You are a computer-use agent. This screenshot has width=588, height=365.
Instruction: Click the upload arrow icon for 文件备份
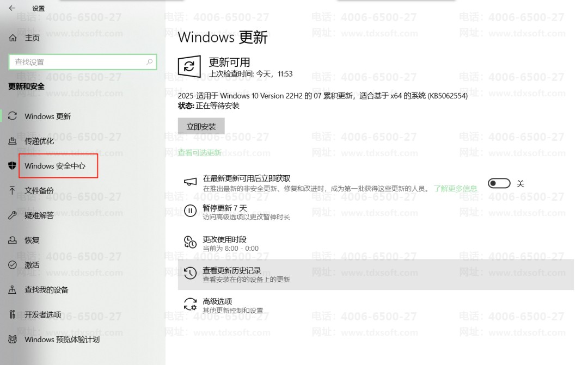tap(12, 190)
